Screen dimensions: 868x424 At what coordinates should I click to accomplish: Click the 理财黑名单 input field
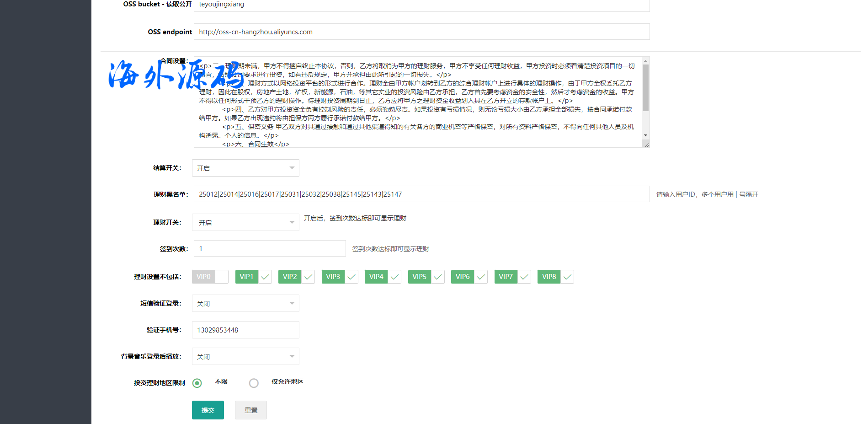coord(421,194)
